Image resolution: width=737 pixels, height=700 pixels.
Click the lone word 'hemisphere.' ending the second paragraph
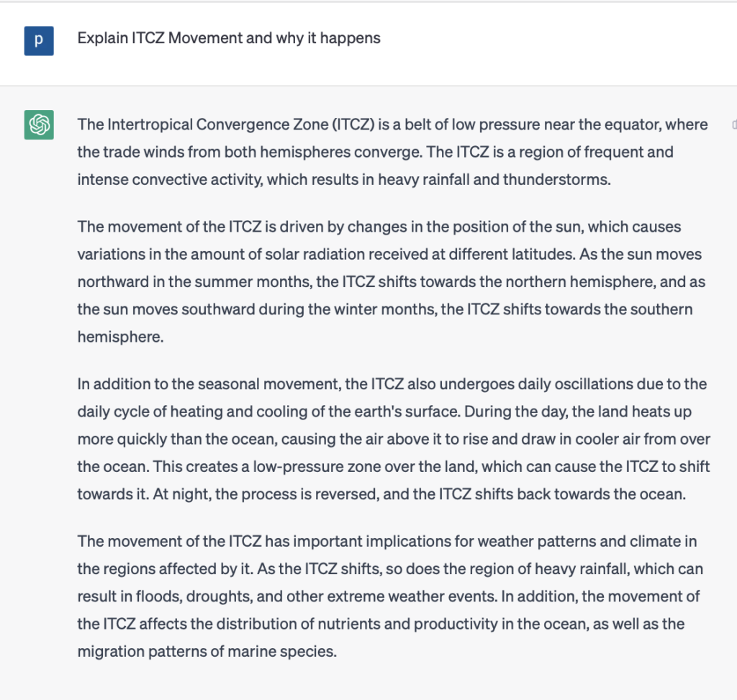click(x=121, y=337)
